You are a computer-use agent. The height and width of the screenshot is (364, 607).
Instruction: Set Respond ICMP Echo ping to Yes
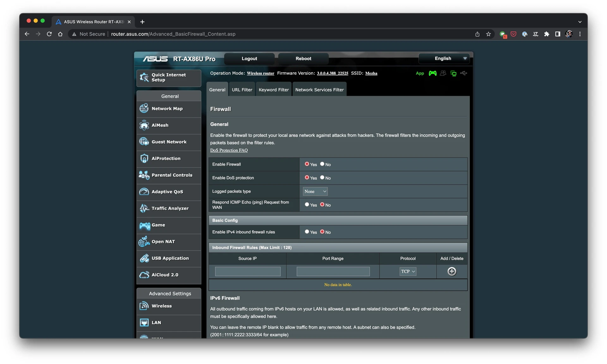(x=307, y=204)
